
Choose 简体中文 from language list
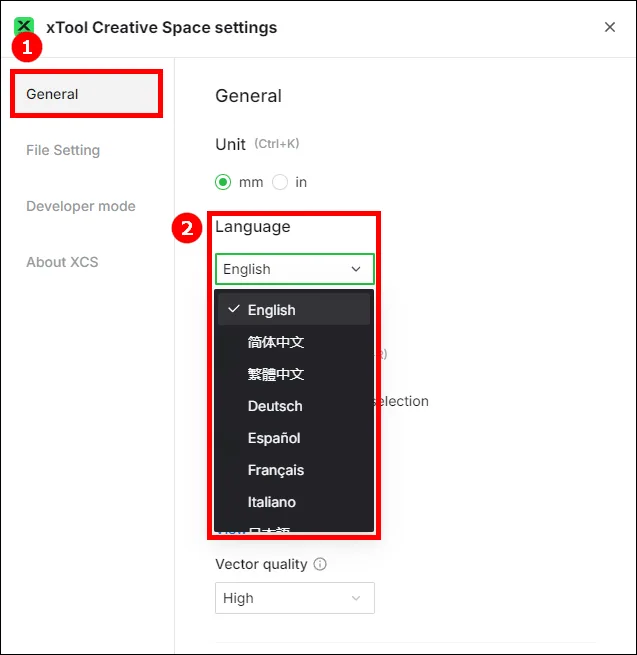[294, 342]
